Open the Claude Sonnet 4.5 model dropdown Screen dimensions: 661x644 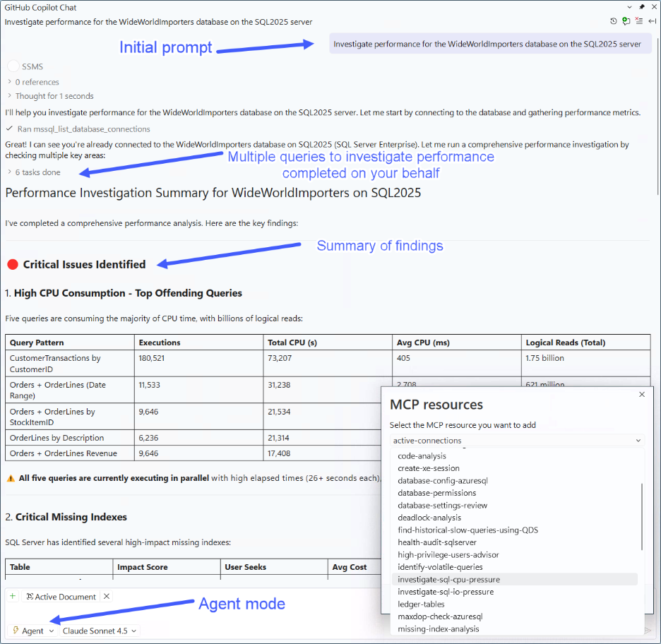[x=100, y=631]
